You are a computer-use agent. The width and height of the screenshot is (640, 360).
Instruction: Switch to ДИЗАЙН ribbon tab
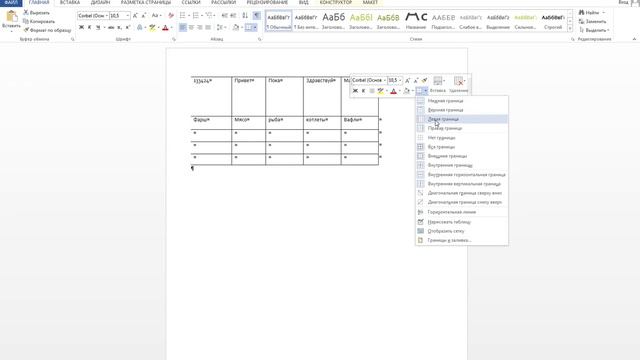coord(100,2)
